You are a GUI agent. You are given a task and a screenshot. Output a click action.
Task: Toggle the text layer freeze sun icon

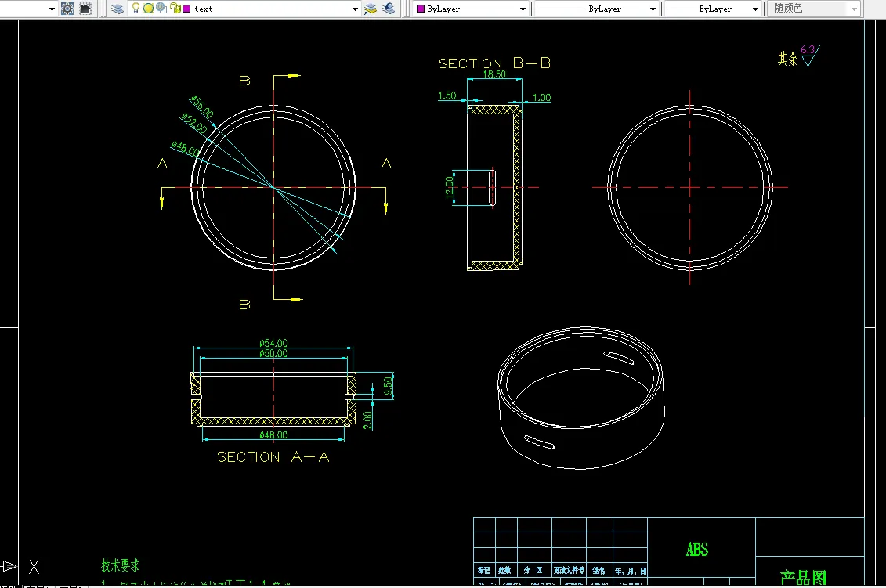pyautogui.click(x=148, y=9)
